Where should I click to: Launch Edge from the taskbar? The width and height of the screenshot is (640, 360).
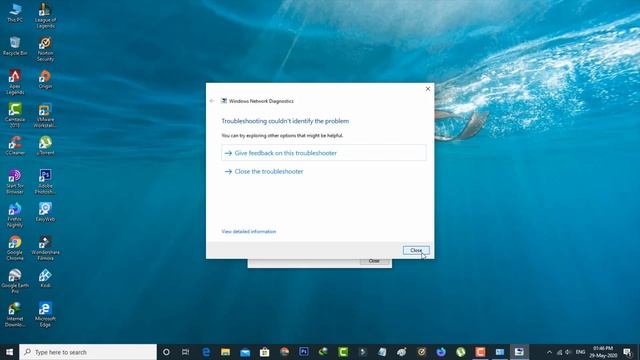pyautogui.click(x=206, y=352)
